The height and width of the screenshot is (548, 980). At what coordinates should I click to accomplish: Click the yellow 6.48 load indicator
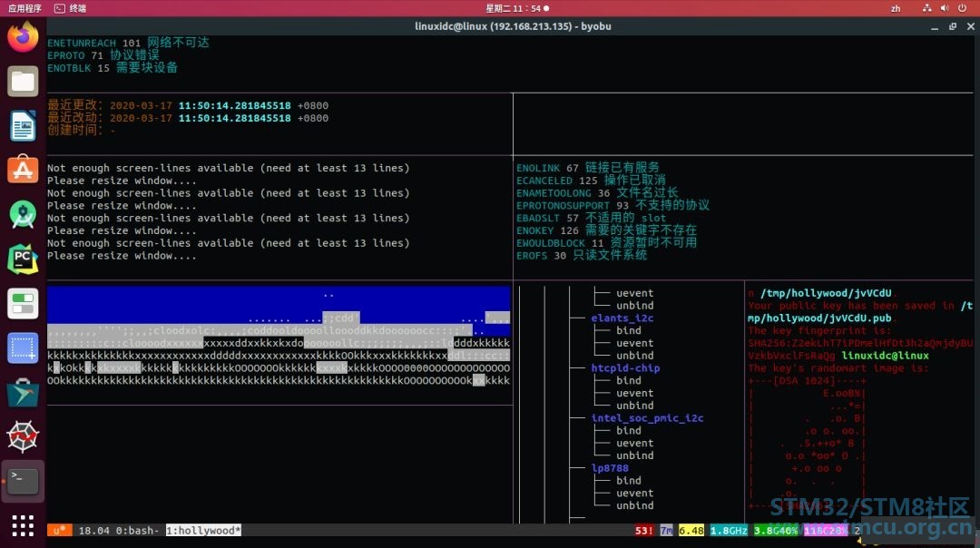[691, 531]
